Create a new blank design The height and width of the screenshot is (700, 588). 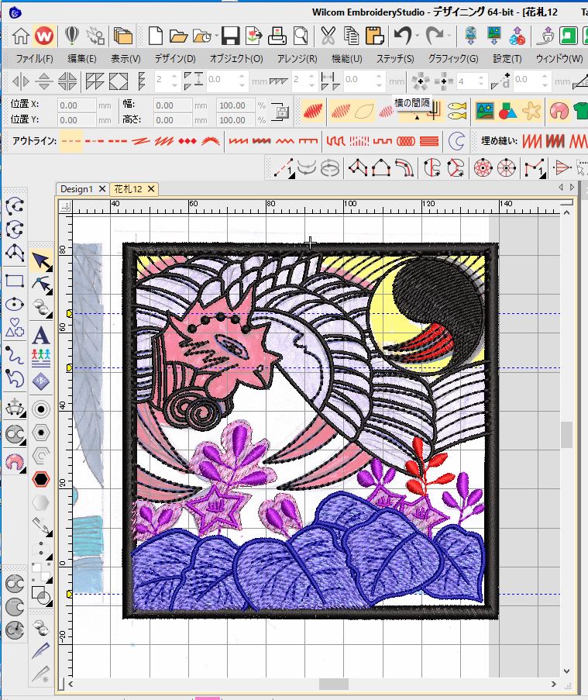pyautogui.click(x=155, y=36)
